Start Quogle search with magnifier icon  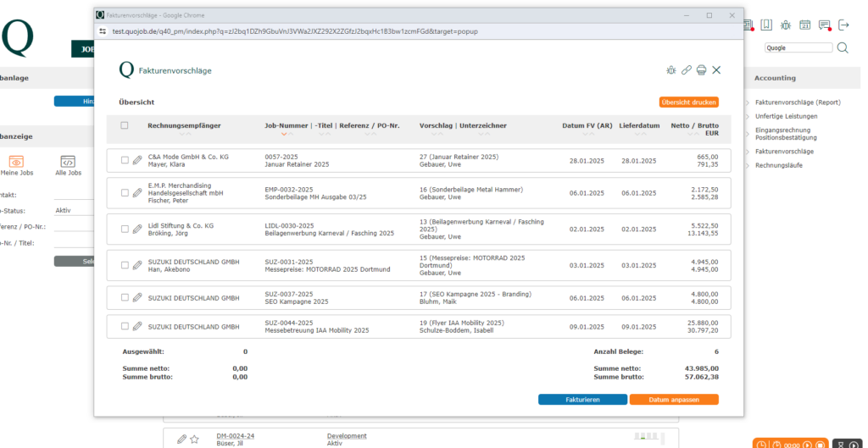[x=843, y=48]
